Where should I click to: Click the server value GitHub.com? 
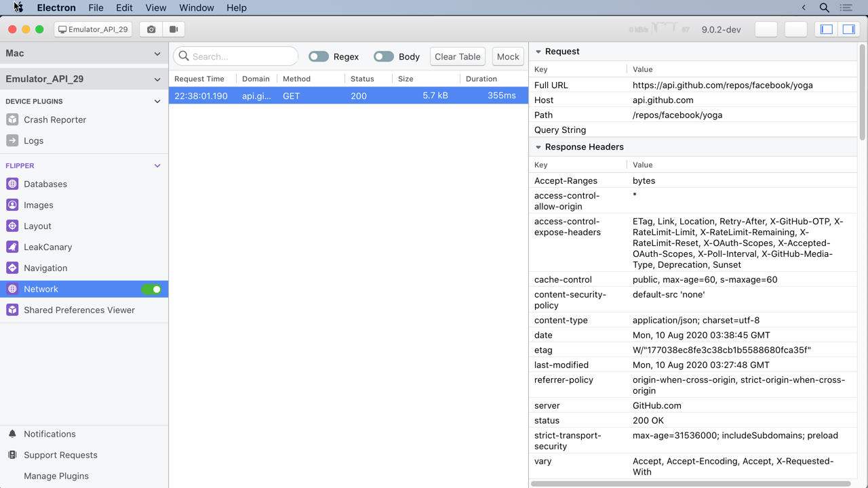point(657,405)
